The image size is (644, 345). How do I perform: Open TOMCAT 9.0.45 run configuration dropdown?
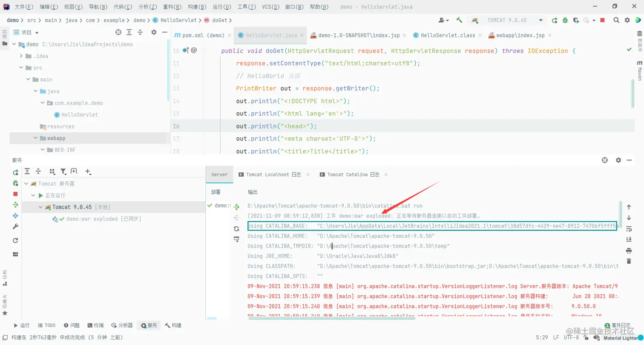pos(508,20)
